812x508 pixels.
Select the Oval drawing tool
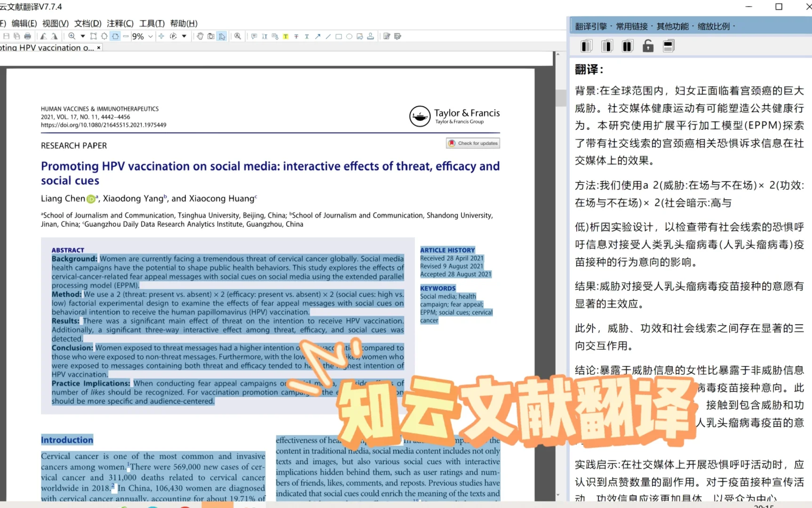click(x=349, y=36)
